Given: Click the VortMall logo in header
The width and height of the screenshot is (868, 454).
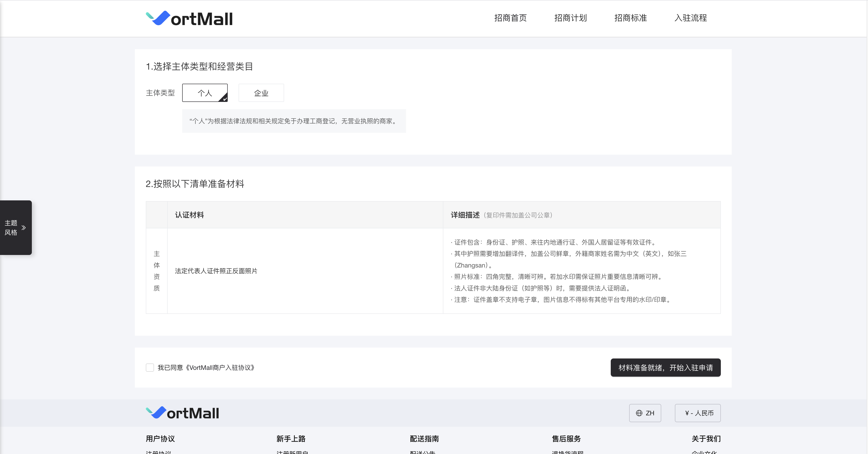Looking at the screenshot, I should (189, 18).
